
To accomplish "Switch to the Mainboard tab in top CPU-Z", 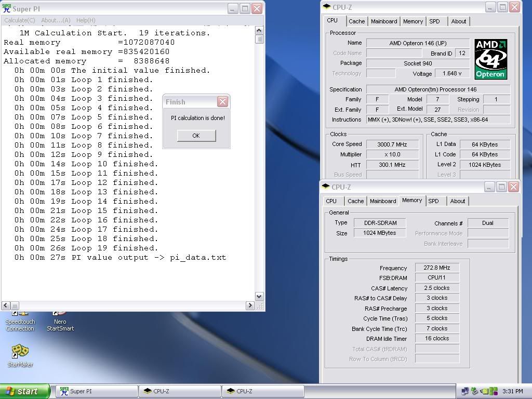I will pos(384,21).
